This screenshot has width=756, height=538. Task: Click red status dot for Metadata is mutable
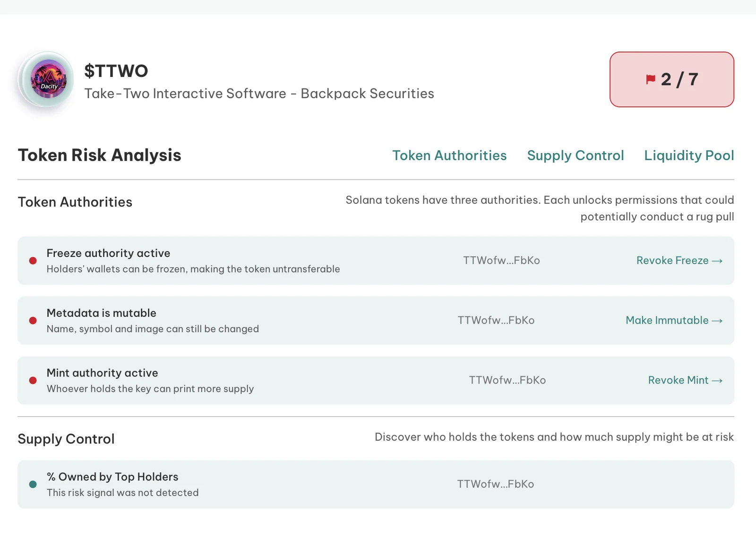[x=33, y=320]
